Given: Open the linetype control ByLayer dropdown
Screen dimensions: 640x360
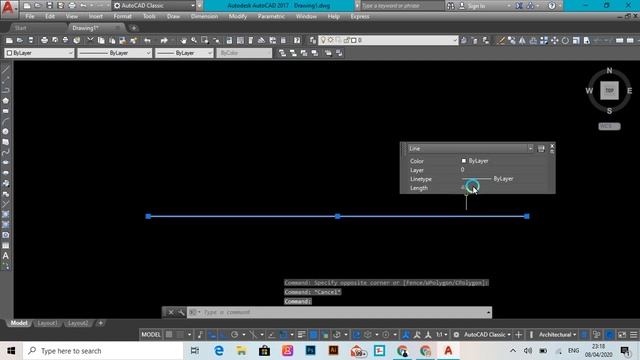Looking at the screenshot, I should click(115, 53).
